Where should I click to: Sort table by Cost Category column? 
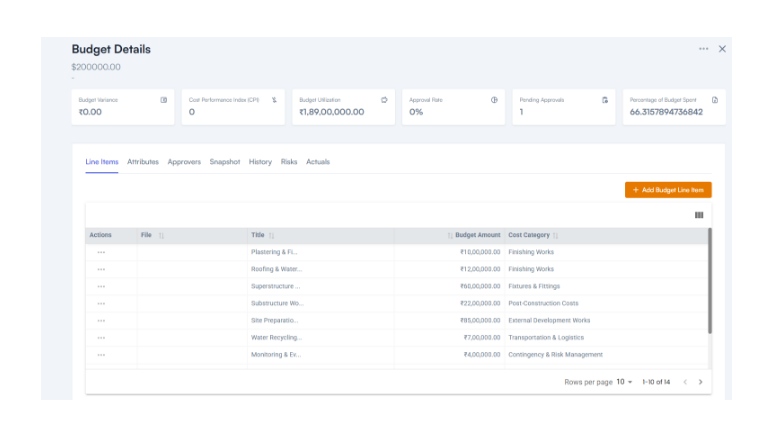pos(555,236)
